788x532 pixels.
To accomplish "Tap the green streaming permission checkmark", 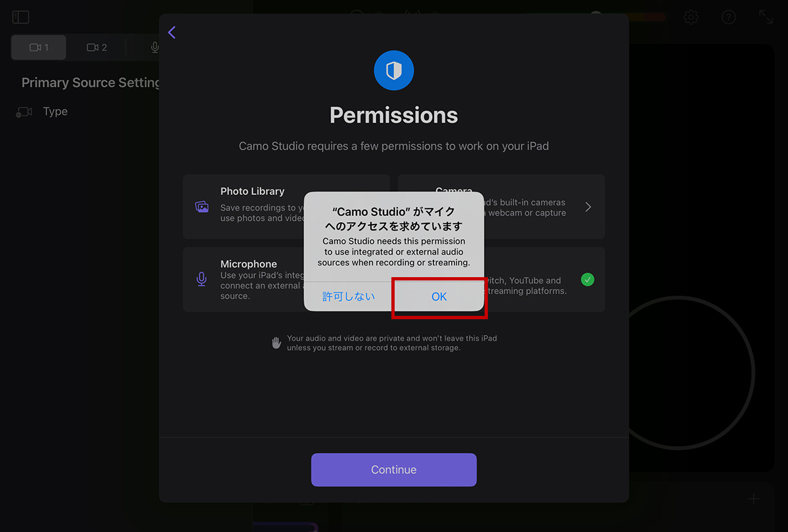I will click(588, 280).
